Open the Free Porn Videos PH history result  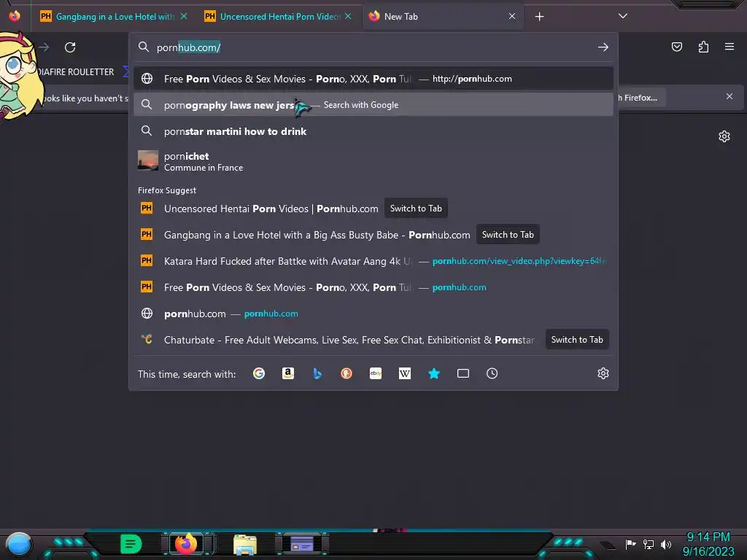pyautogui.click(x=373, y=287)
